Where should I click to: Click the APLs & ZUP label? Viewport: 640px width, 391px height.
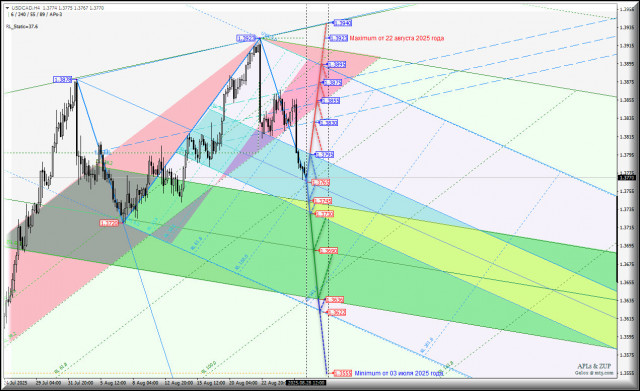click(x=594, y=366)
